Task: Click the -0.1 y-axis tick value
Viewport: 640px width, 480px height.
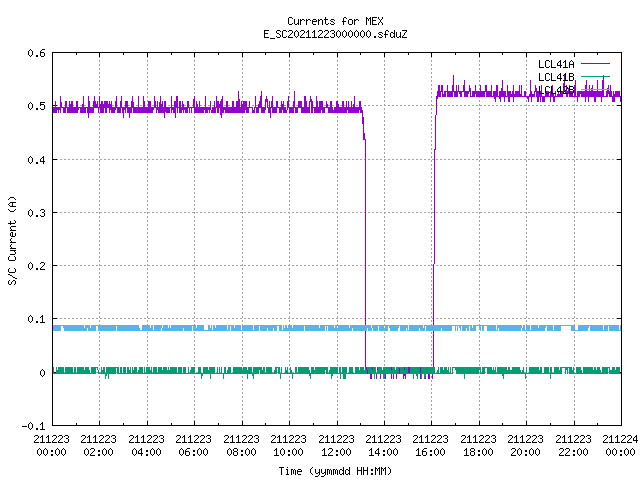Action: 33,426
